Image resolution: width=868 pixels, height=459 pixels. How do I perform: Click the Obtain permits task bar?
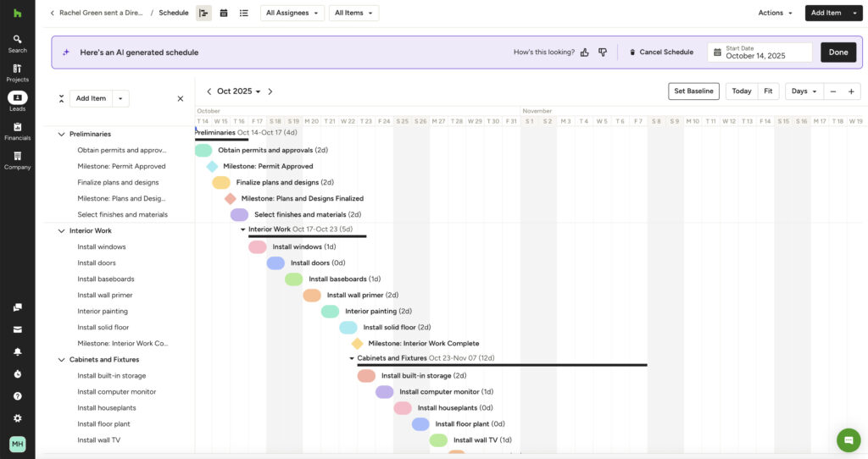[x=203, y=151]
